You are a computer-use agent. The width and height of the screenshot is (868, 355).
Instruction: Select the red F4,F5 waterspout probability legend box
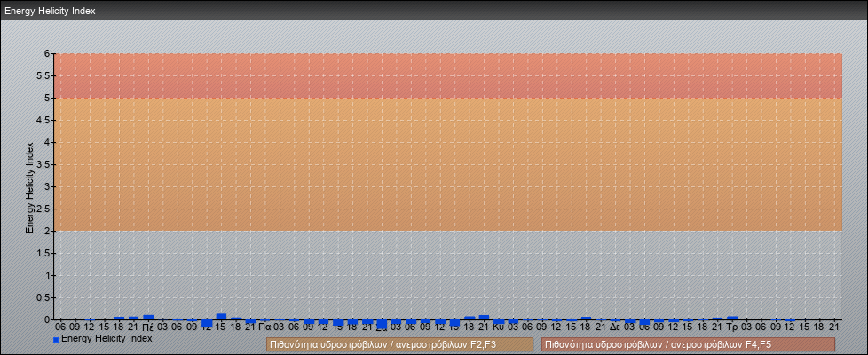[x=688, y=344]
